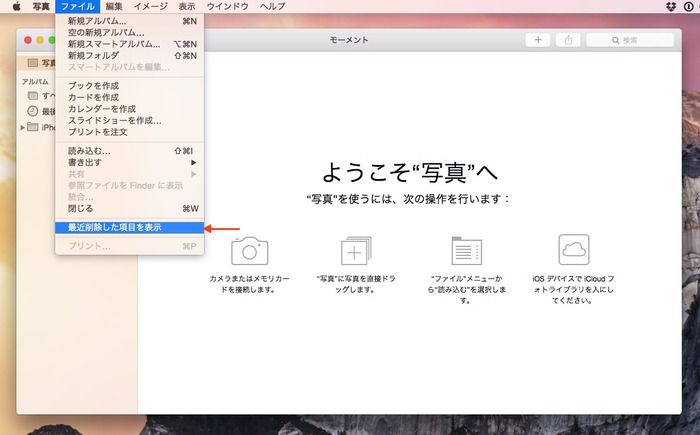Expand the 書き出す submenu arrow

[x=194, y=163]
